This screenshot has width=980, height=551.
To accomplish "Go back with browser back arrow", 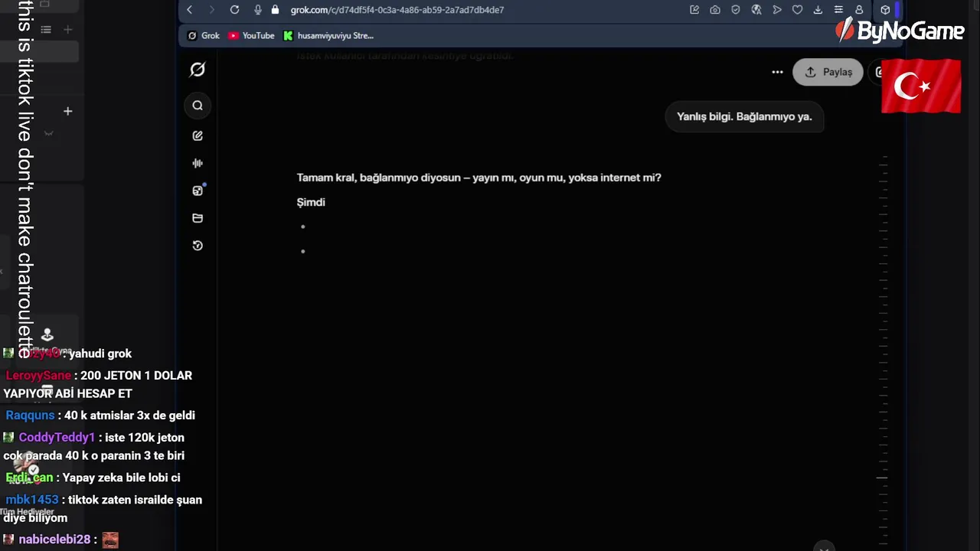I will (190, 10).
